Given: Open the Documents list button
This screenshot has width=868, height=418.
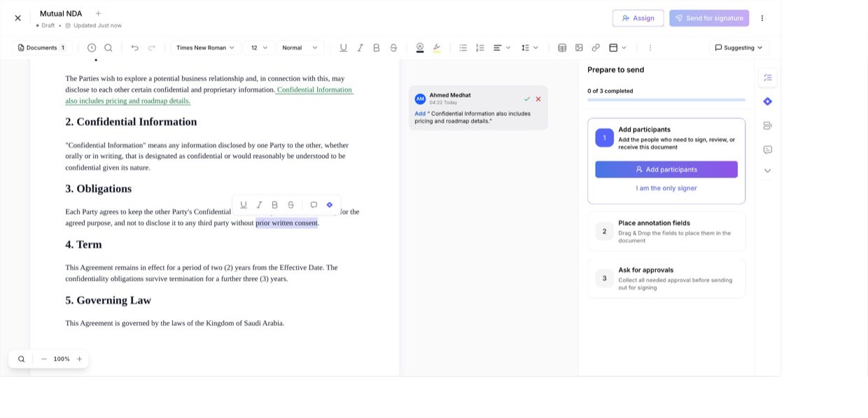Looking at the screenshot, I should (x=42, y=48).
